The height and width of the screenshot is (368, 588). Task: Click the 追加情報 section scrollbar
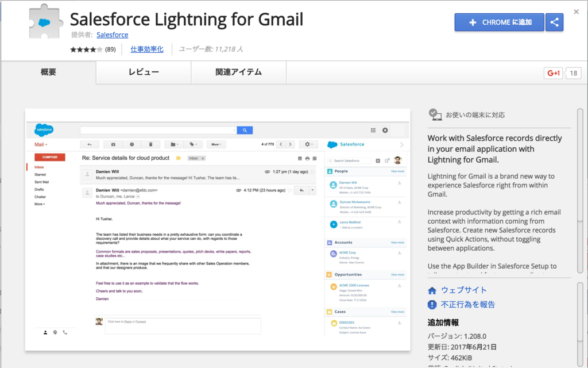(580, 323)
